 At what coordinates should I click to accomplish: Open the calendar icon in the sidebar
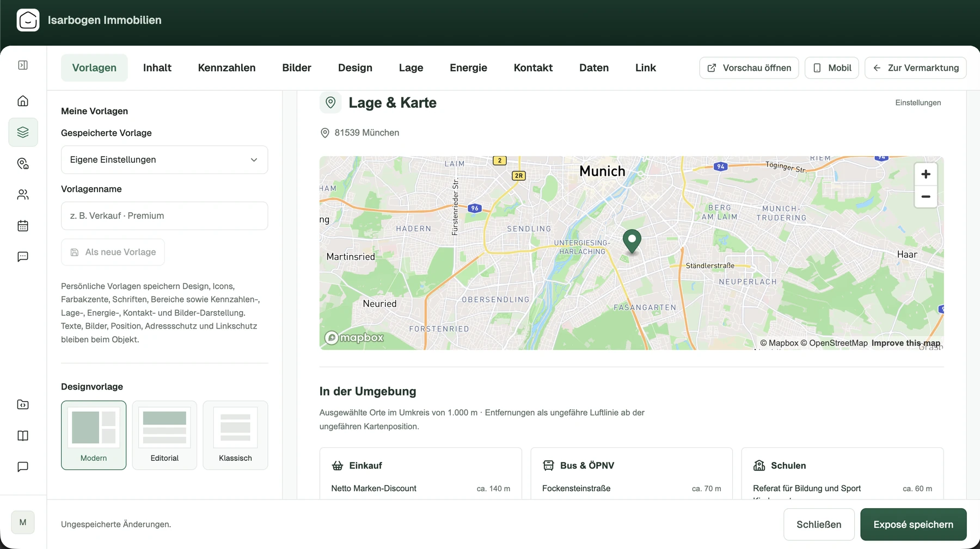[23, 226]
